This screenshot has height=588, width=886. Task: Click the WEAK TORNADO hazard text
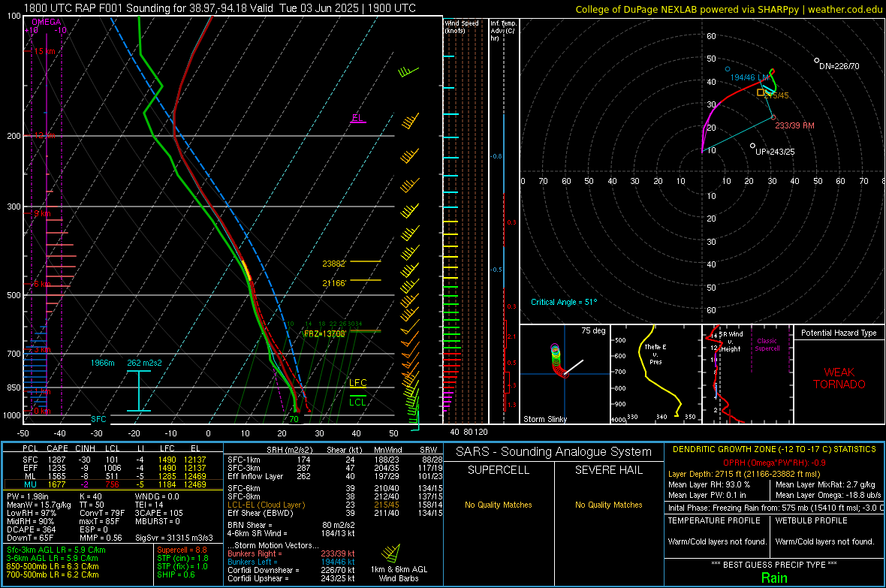839,378
